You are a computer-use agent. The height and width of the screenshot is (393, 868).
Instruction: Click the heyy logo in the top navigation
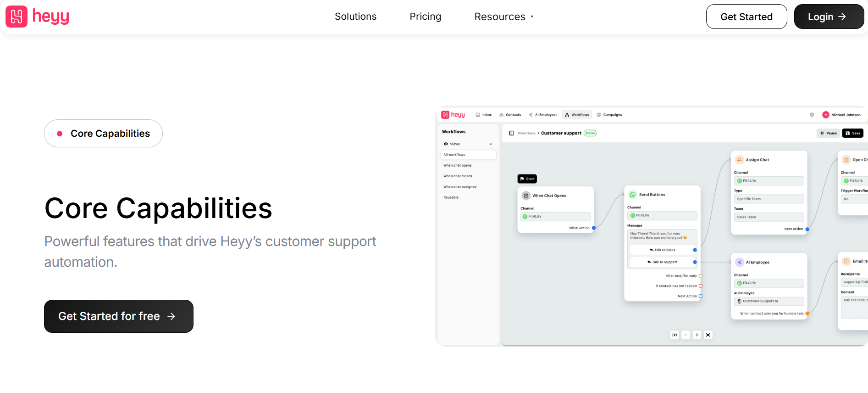[37, 17]
